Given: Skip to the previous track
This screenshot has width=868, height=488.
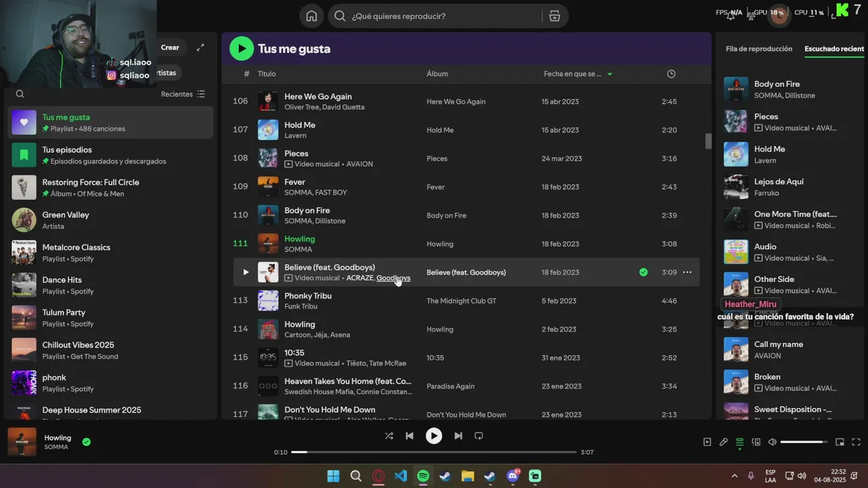Looking at the screenshot, I should [410, 436].
